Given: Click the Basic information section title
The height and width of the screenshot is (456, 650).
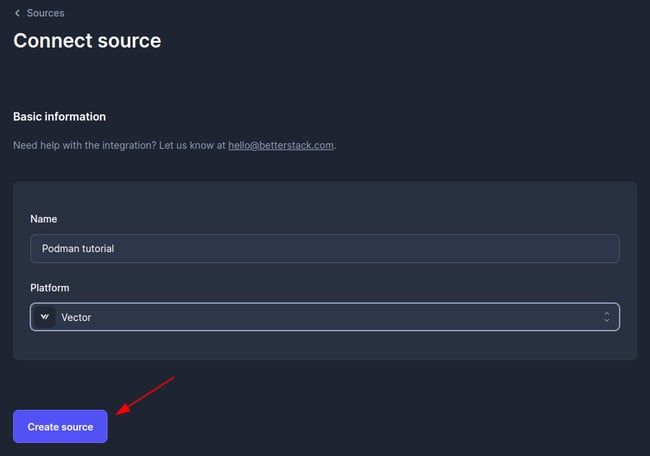Looking at the screenshot, I should pyautogui.click(x=59, y=117).
